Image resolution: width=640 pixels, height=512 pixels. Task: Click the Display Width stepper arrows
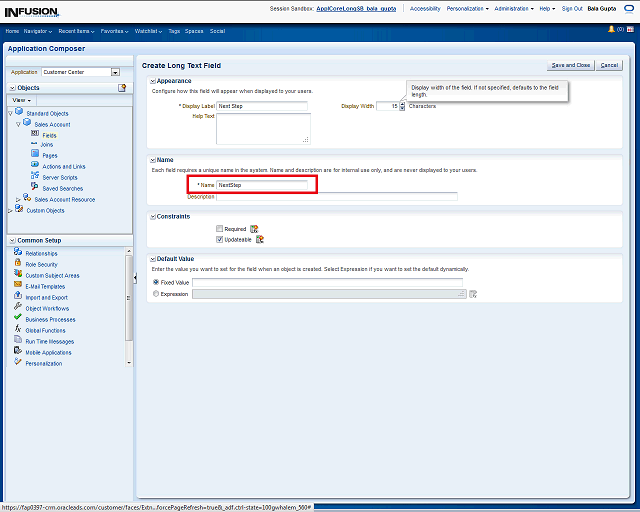[x=402, y=106]
